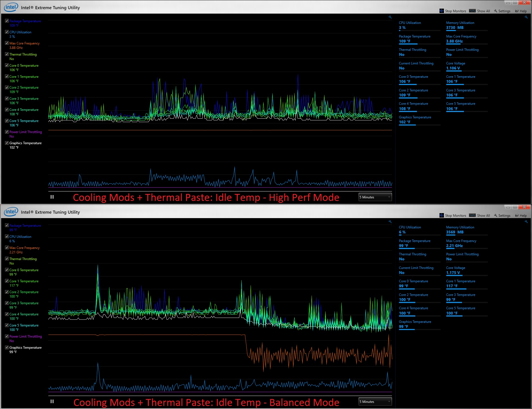The height and width of the screenshot is (409, 532).
Task: Click the monitor panel wrench icon, bottom window
Action: [526, 222]
